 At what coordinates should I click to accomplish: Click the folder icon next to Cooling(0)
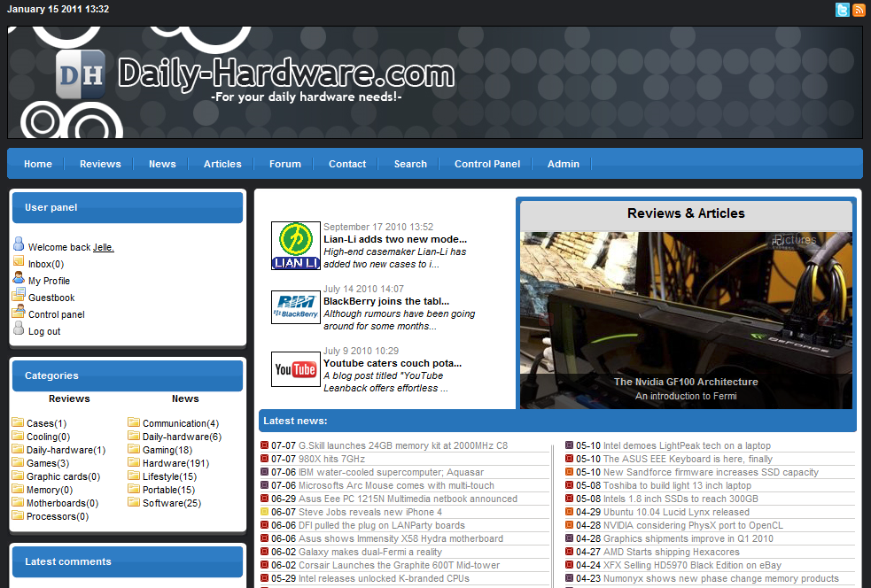(18, 436)
